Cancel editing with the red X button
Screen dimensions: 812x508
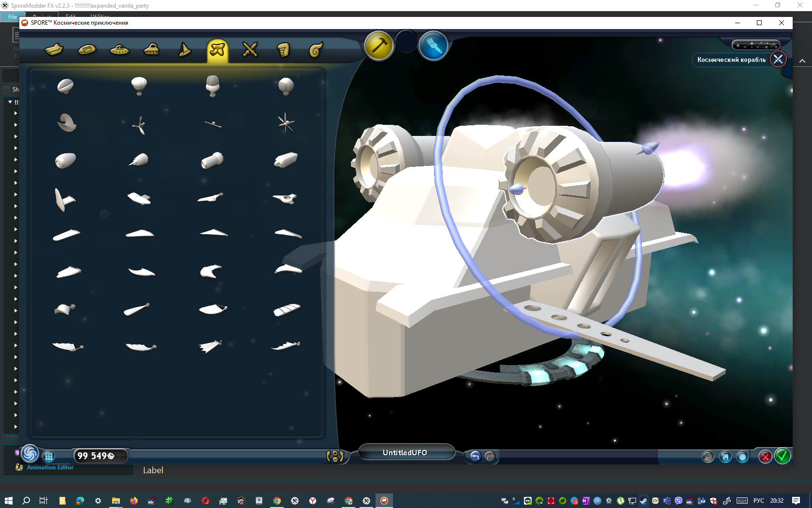pos(765,457)
